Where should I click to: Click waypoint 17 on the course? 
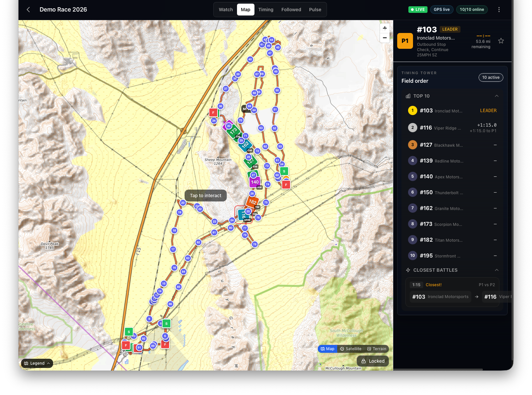click(x=173, y=249)
